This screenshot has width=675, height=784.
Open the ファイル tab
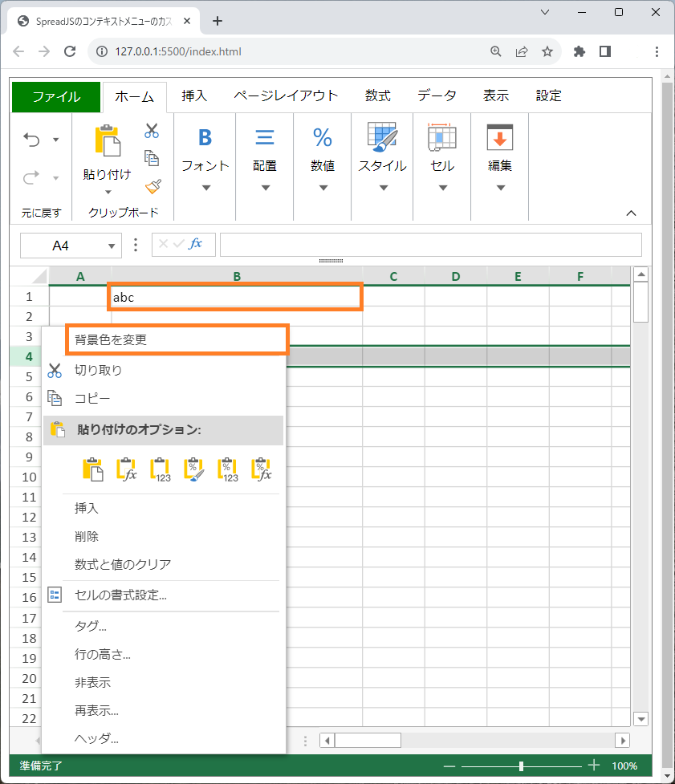pyautogui.click(x=56, y=96)
